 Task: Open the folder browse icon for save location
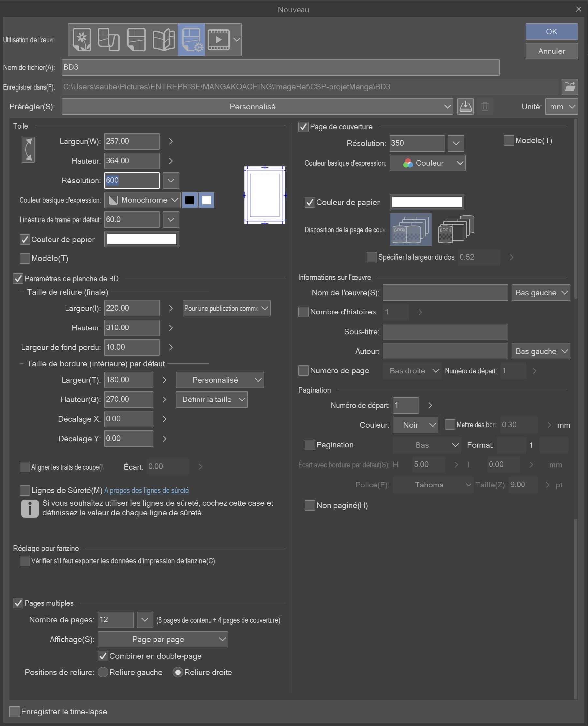click(569, 87)
